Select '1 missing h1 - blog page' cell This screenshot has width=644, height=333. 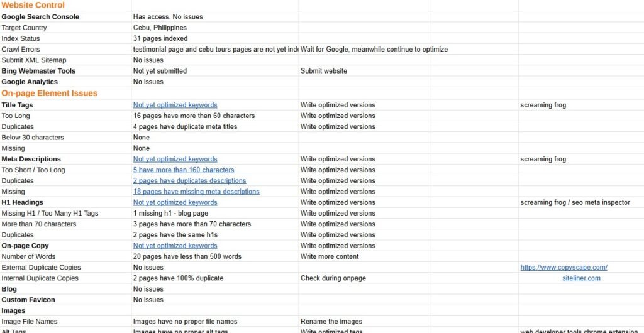pos(215,213)
